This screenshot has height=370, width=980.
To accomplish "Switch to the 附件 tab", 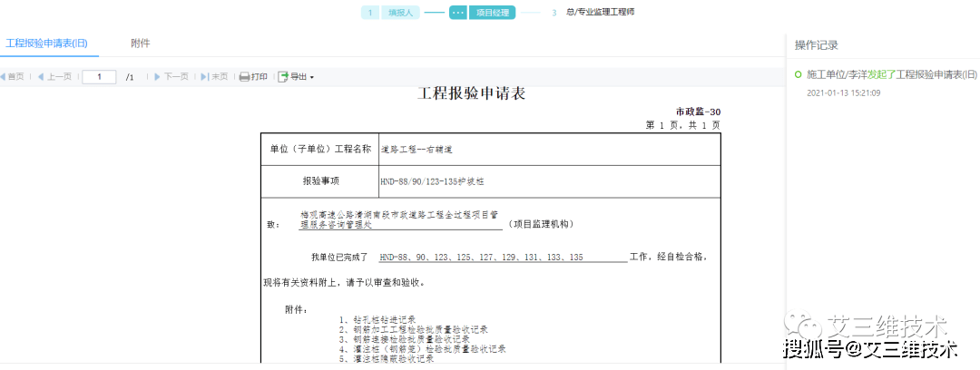I will click(140, 44).
